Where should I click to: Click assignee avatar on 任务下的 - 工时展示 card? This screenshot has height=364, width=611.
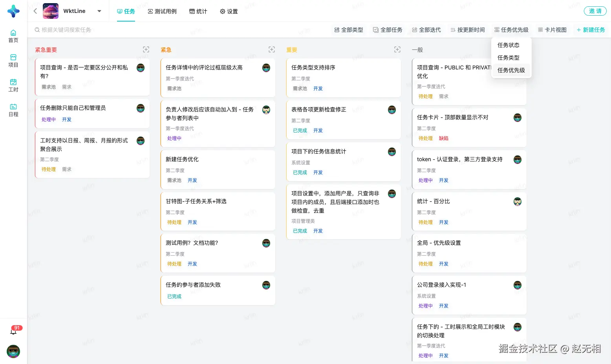click(518, 327)
